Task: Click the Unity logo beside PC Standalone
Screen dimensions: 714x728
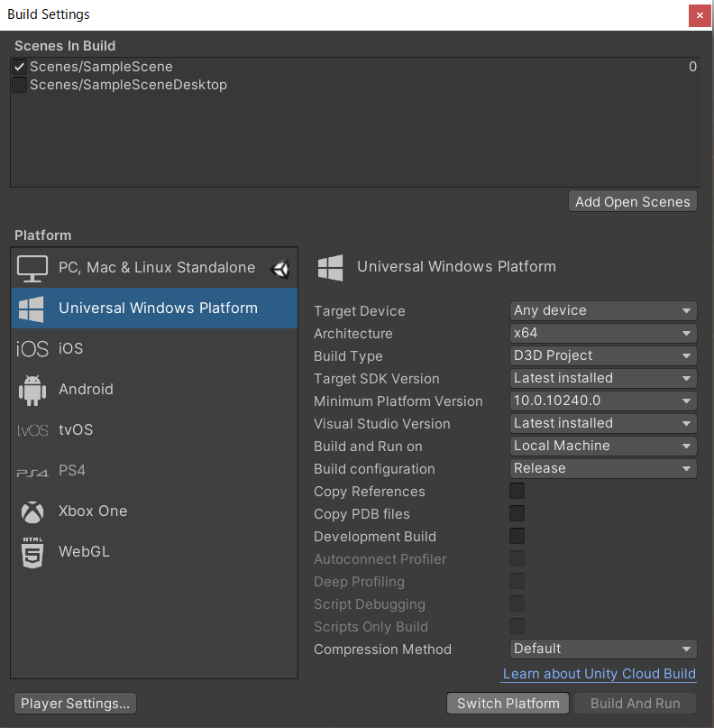Action: click(x=280, y=269)
